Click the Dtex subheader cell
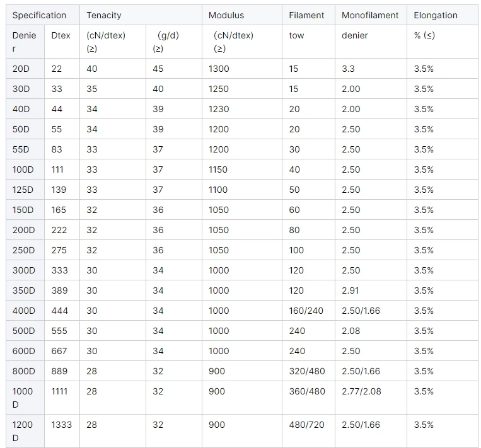481x448 pixels. click(x=61, y=35)
